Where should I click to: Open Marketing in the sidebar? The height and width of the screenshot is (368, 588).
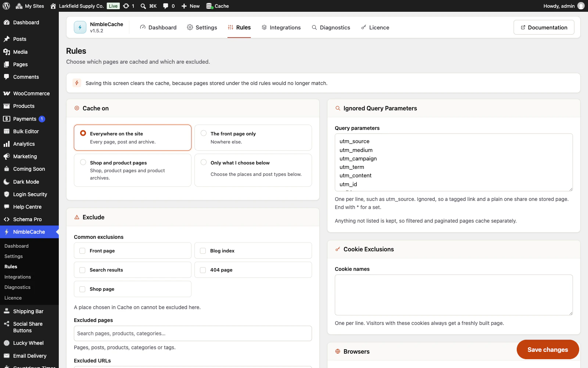click(29, 156)
